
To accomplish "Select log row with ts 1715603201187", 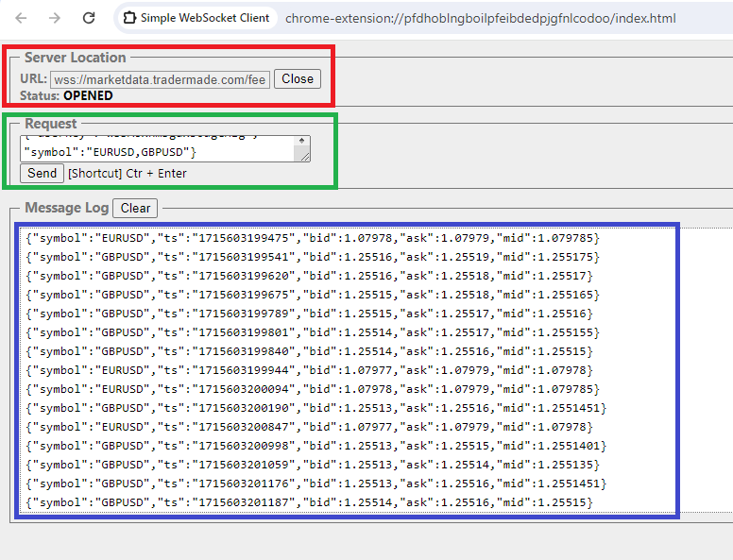I will coord(310,502).
